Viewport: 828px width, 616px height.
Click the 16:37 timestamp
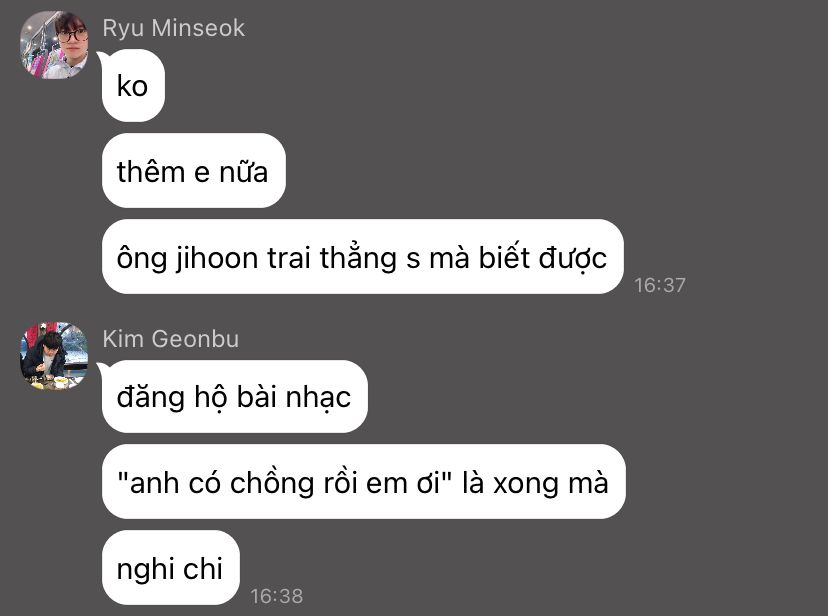coord(660,285)
